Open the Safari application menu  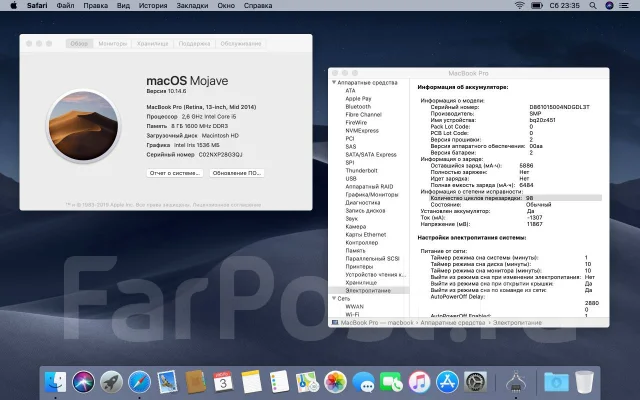(x=37, y=6)
